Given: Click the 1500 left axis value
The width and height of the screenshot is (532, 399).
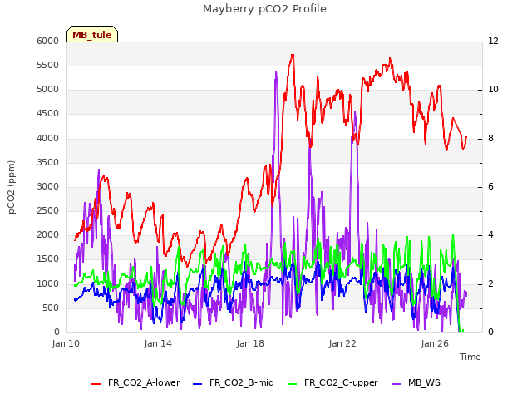Looking at the screenshot, I should [x=48, y=259].
